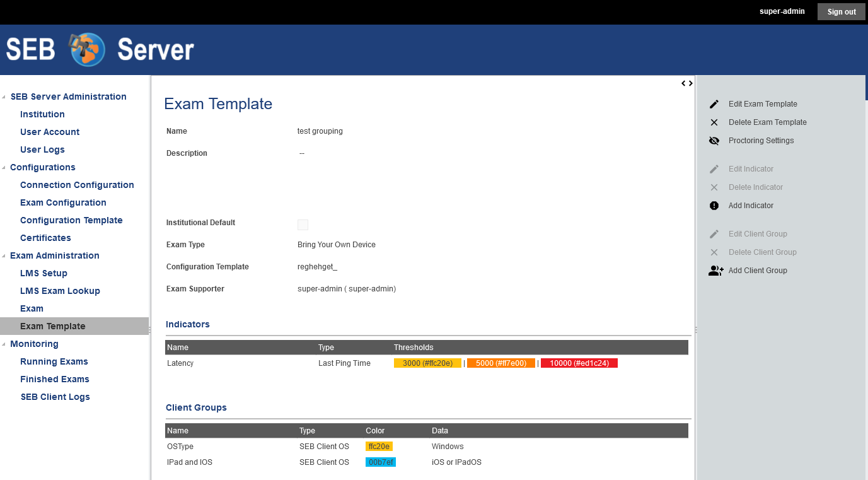Click the X icon beside Delete Client Group
Screen dimensions: 868x480
click(x=714, y=252)
